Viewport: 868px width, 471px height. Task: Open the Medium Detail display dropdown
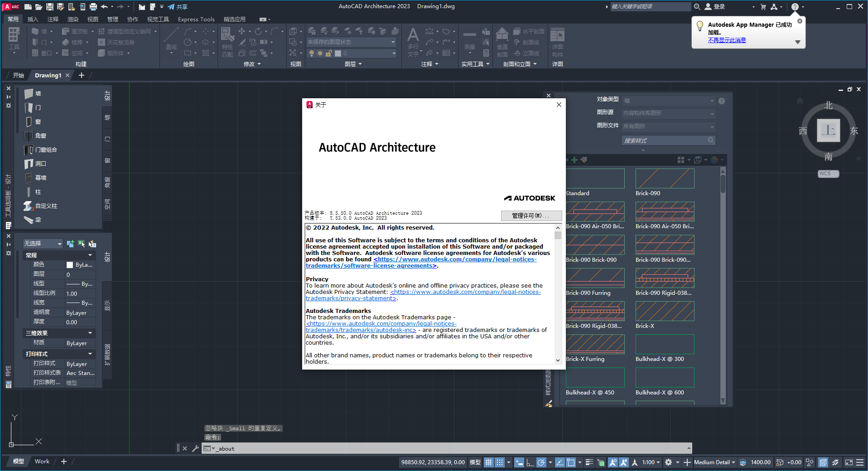coord(714,462)
